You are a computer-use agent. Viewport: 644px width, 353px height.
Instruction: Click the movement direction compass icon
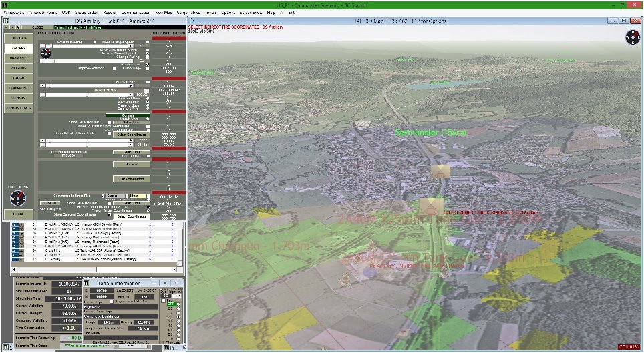pos(46,53)
